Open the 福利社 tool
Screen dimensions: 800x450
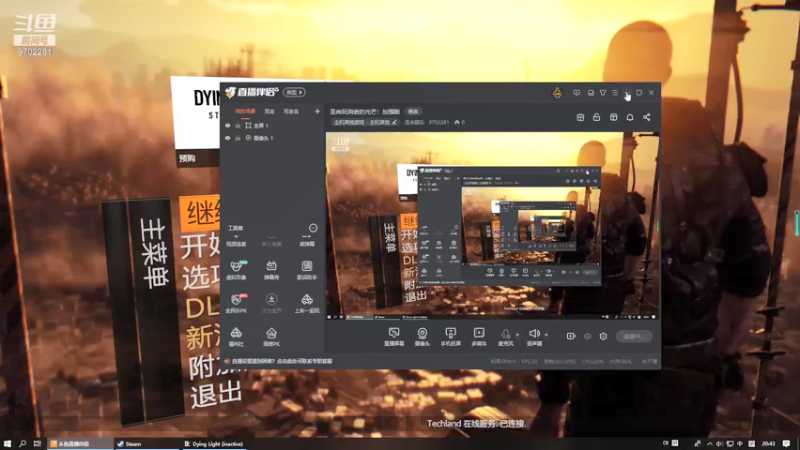pyautogui.click(x=236, y=337)
